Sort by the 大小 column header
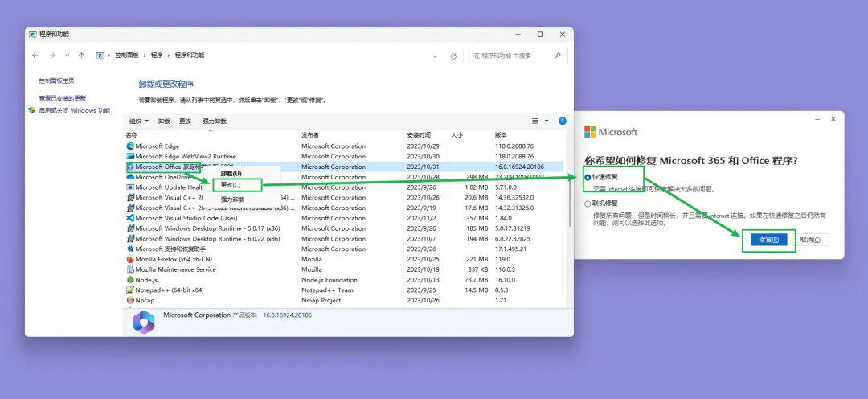Screen dimensions: 868x399 coord(457,134)
